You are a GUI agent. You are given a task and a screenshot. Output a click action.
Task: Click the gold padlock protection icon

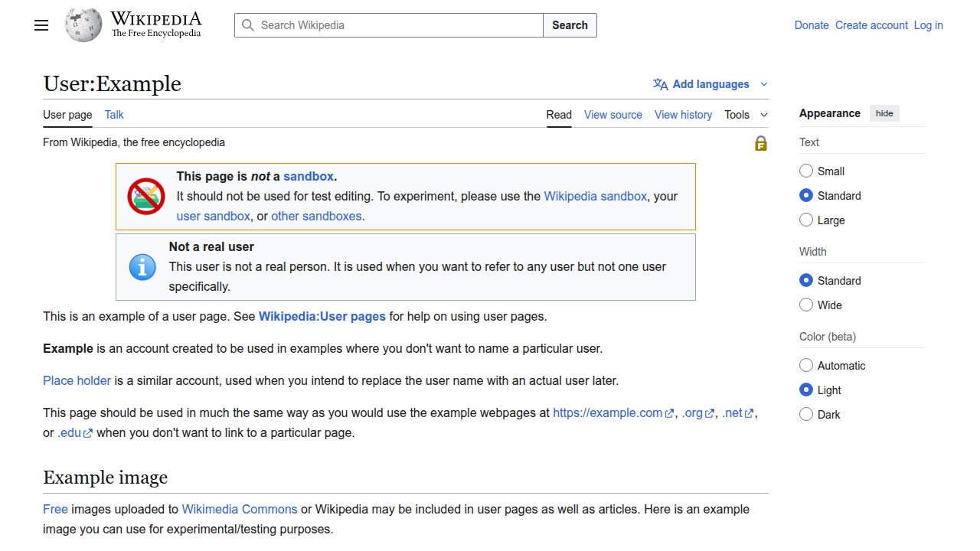[x=760, y=143]
